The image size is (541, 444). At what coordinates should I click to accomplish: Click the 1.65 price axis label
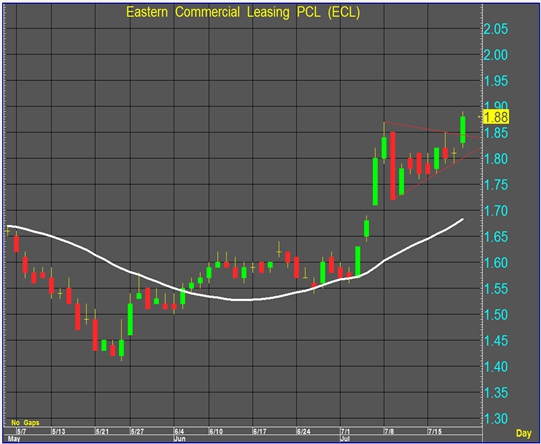point(496,237)
